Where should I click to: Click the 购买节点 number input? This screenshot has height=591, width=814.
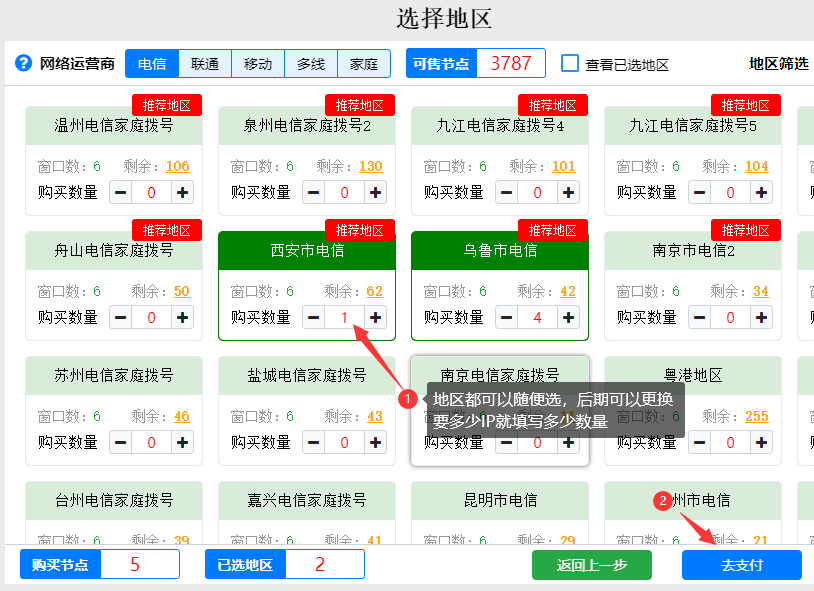(x=140, y=564)
